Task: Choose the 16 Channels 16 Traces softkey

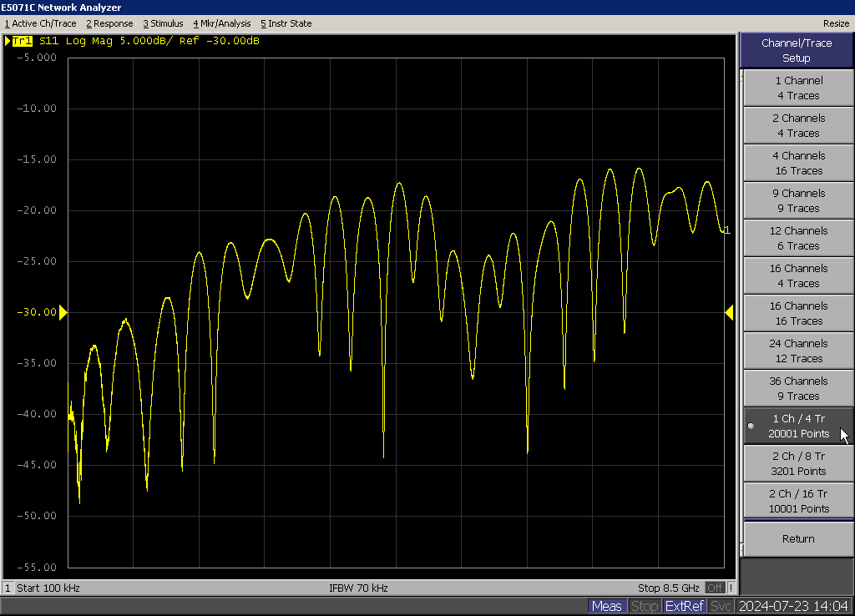Action: pos(798,313)
